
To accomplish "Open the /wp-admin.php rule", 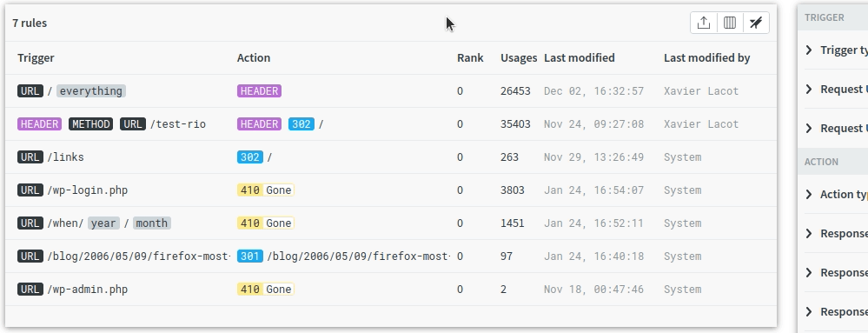I will (x=88, y=290).
